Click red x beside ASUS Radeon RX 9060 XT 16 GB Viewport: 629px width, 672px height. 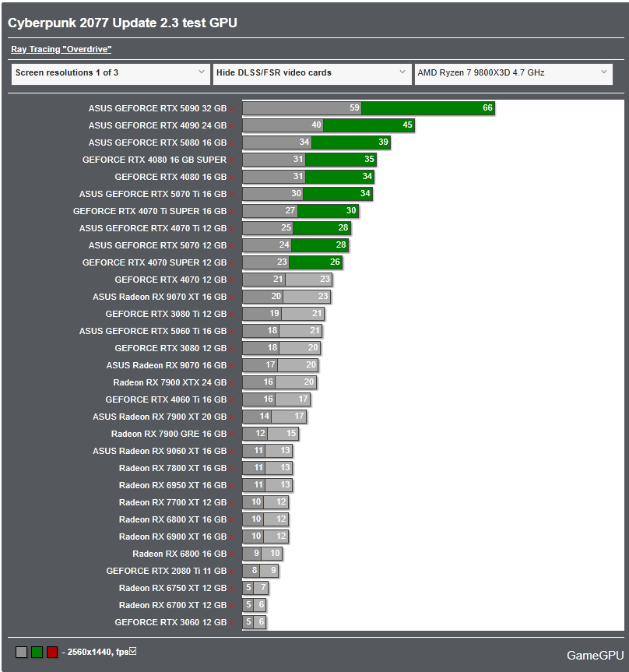click(x=232, y=452)
